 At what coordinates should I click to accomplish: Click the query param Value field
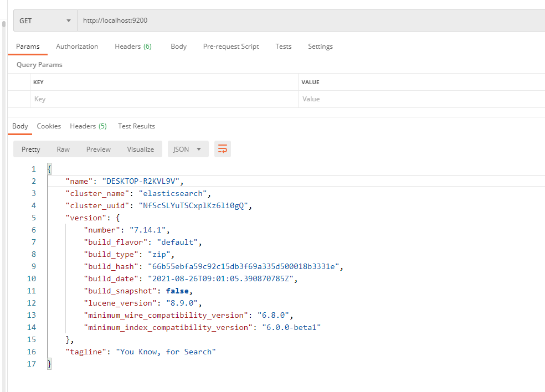(421, 99)
